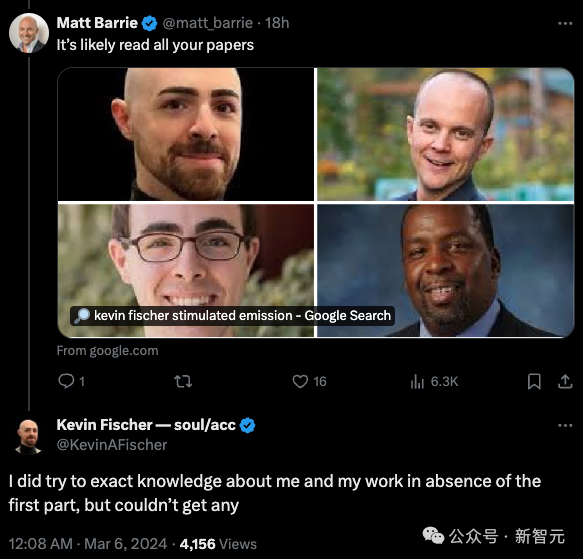Open the @KevinAFischer handle link
This screenshot has width=583, height=559.
(x=112, y=445)
